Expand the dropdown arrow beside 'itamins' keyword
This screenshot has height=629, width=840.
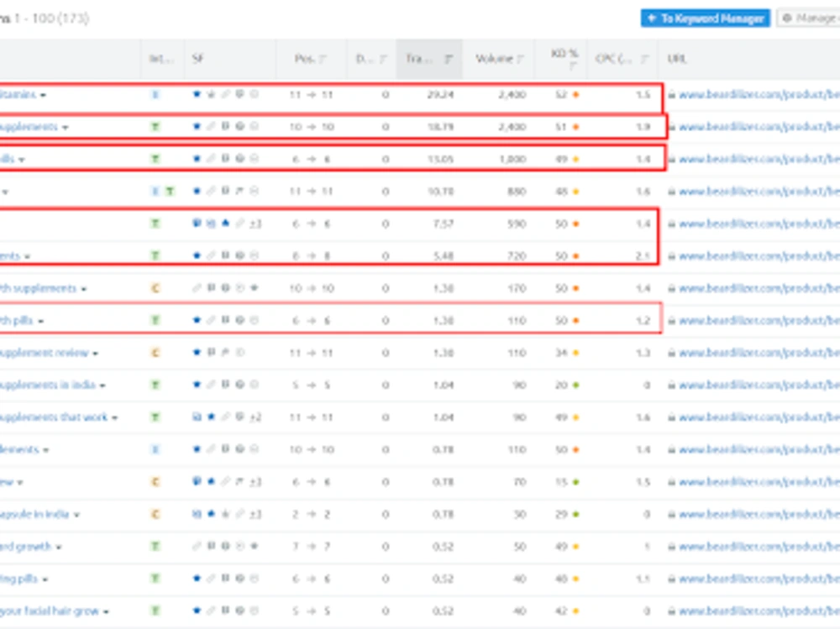(43, 96)
